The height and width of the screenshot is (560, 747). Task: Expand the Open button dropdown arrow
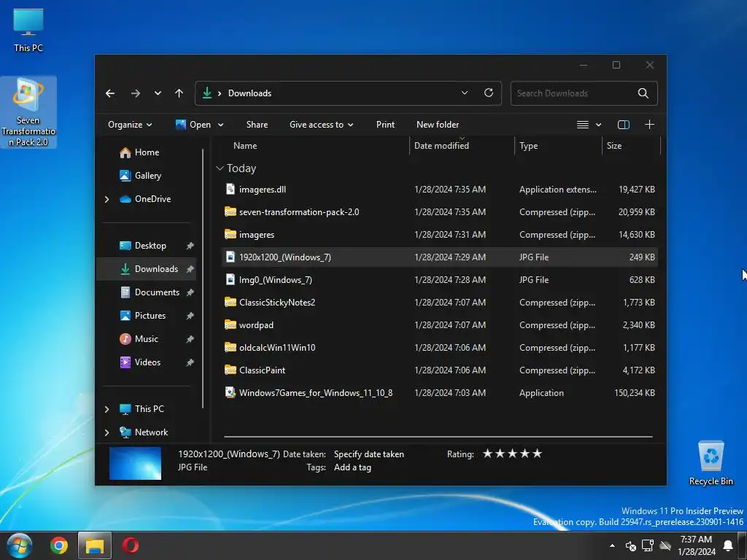click(220, 125)
